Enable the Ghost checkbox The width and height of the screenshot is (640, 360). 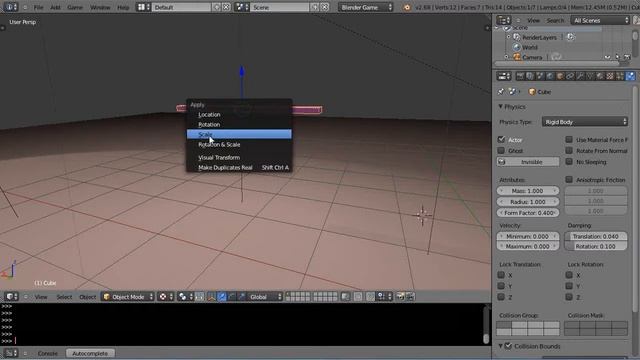click(502, 151)
